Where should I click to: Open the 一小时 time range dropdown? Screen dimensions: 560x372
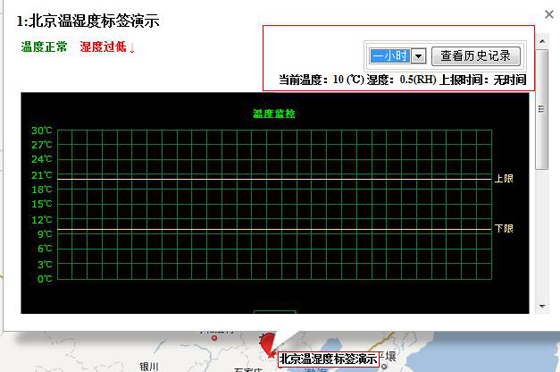click(418, 56)
